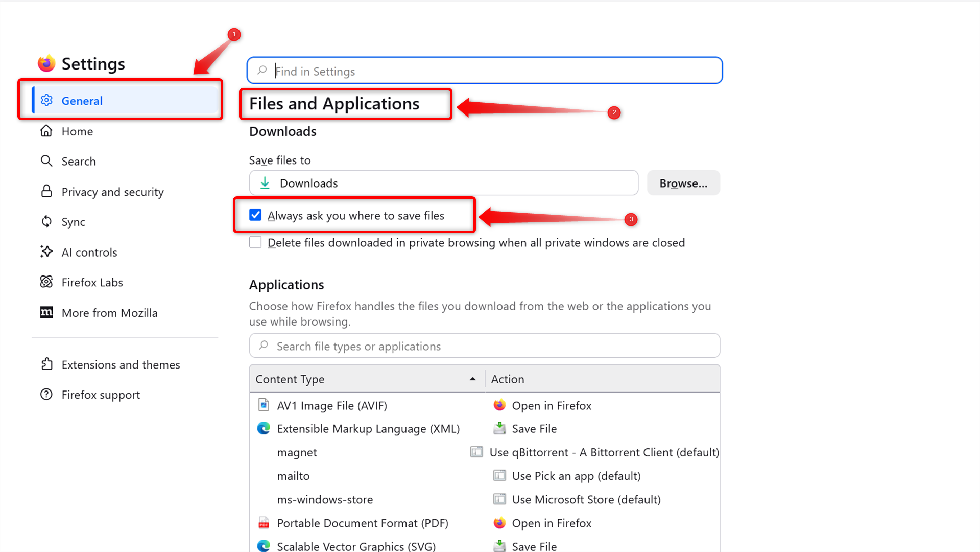Screen dimensions: 980x552
Task: Focus the Find in Settings search box
Action: [x=484, y=71]
